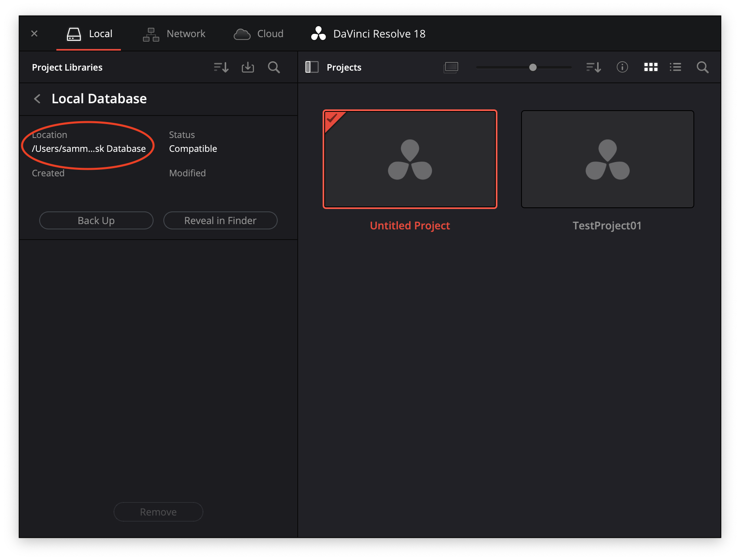The width and height of the screenshot is (740, 560).
Task: Click the Remove button
Action: [158, 512]
